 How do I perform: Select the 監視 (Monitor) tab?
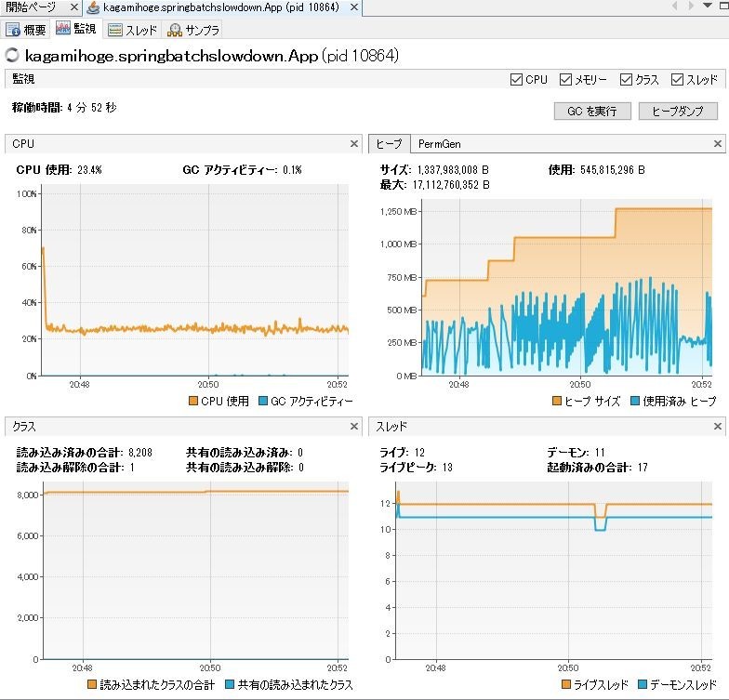[x=76, y=29]
